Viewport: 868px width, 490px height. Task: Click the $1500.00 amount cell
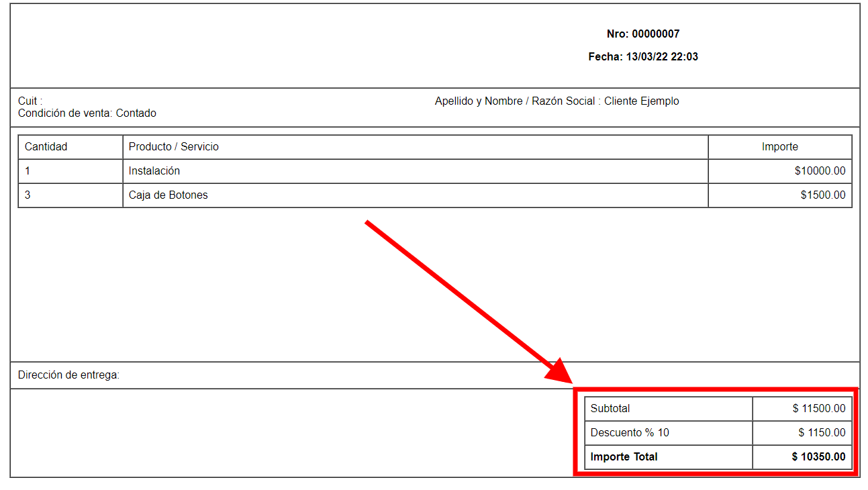pos(822,195)
